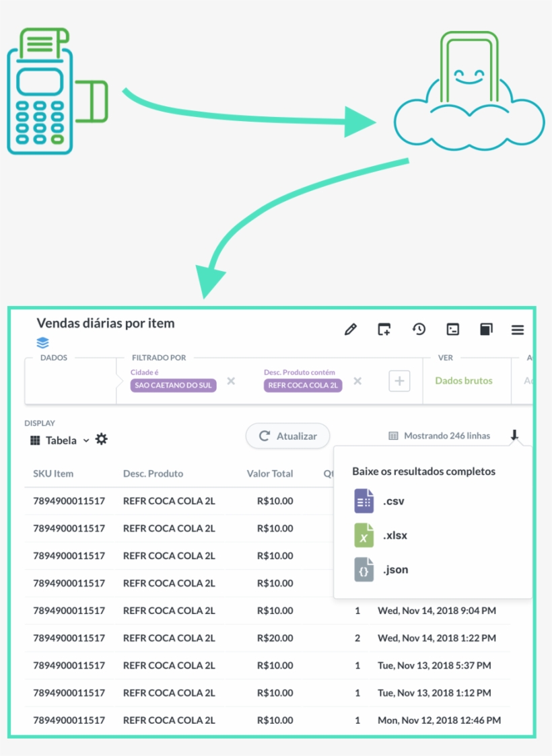Remove the SAO CAETANO DO SUL filter
This screenshot has height=756, width=552.
(232, 381)
